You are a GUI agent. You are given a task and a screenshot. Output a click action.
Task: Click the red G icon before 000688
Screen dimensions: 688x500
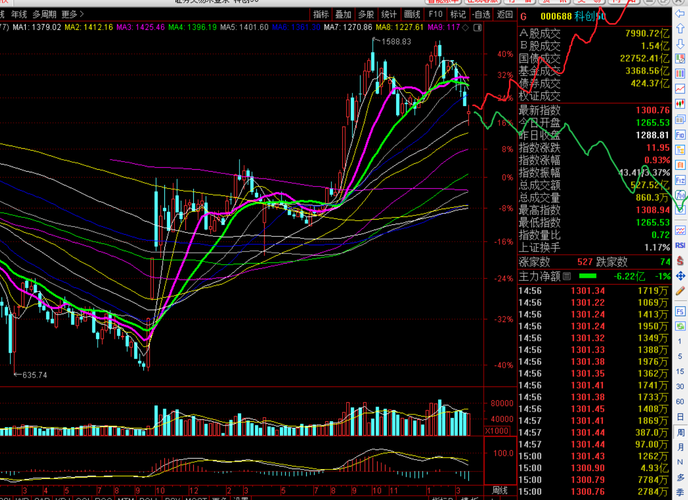click(523, 17)
